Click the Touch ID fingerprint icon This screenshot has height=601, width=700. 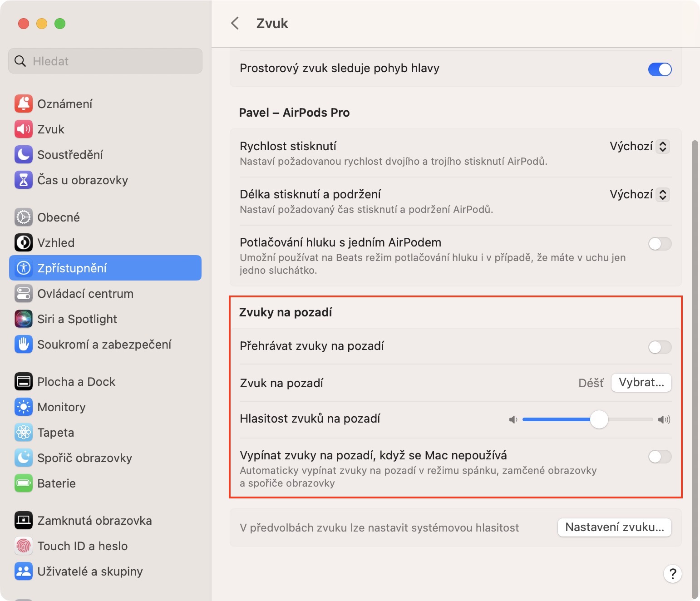[x=24, y=546]
